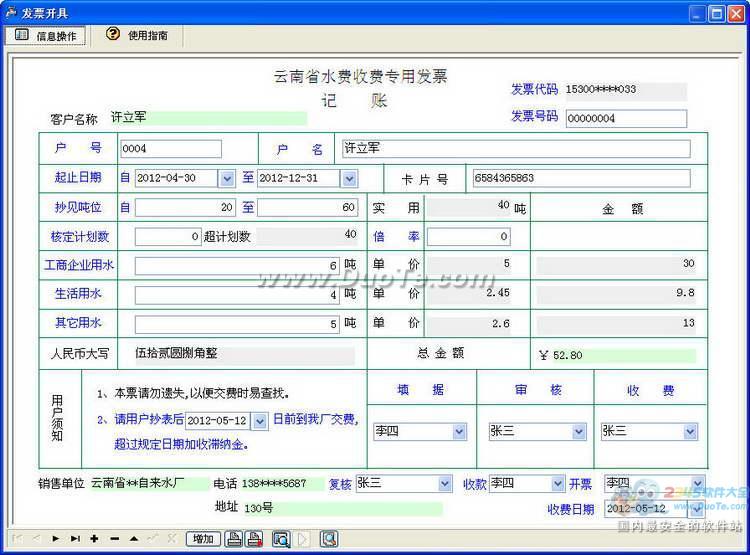The width and height of the screenshot is (750, 555).
Task: Open the 审核 dropdown showing 张三
Action: click(x=578, y=432)
